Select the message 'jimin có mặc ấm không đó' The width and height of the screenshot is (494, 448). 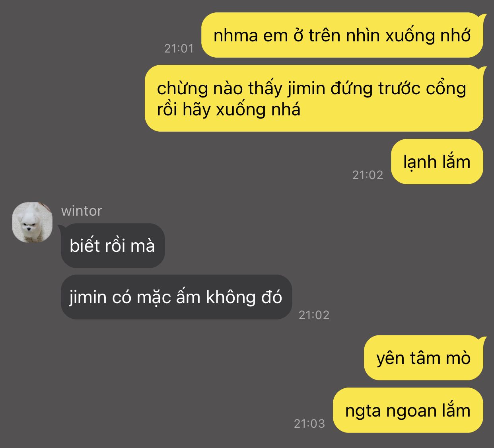(x=176, y=297)
